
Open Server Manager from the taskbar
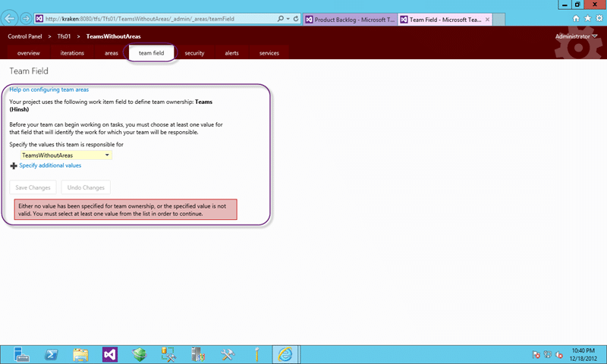(x=21, y=354)
